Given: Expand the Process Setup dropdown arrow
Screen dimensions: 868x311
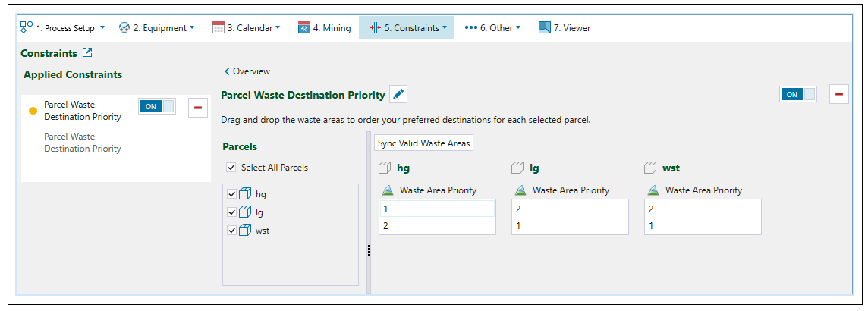Looking at the screenshot, I should (x=102, y=28).
